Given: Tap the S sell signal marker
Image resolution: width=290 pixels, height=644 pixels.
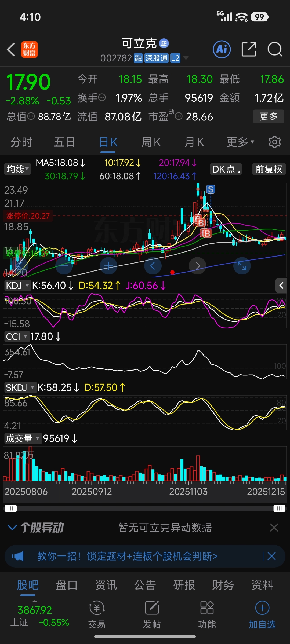Looking at the screenshot, I should [211, 189].
